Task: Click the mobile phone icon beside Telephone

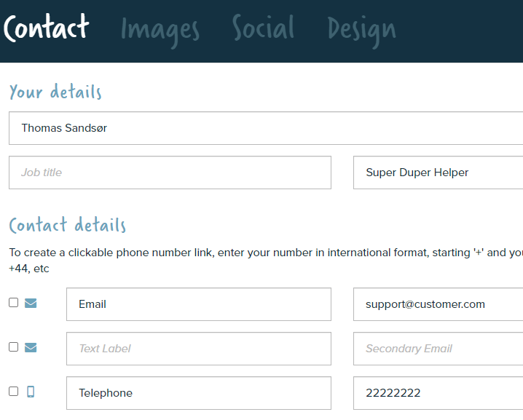Action: pyautogui.click(x=31, y=392)
